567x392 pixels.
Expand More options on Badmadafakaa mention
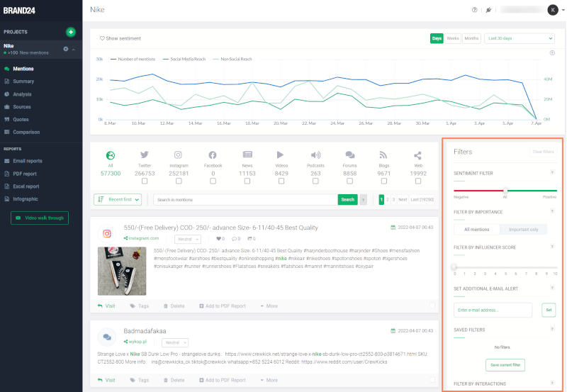[269, 380]
